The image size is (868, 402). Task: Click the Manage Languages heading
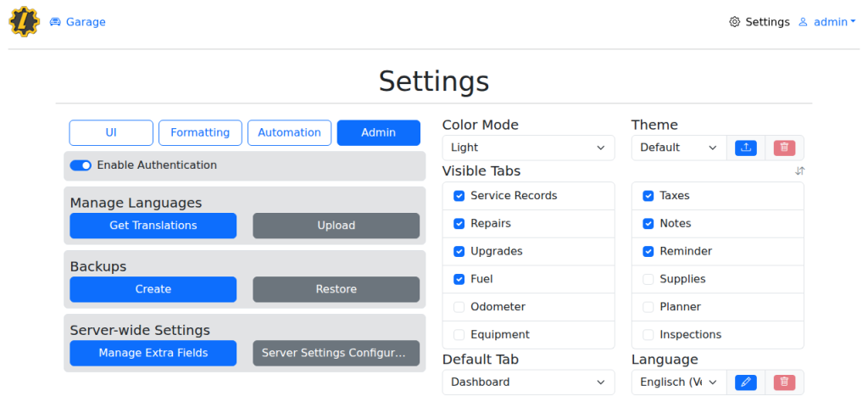coord(136,203)
